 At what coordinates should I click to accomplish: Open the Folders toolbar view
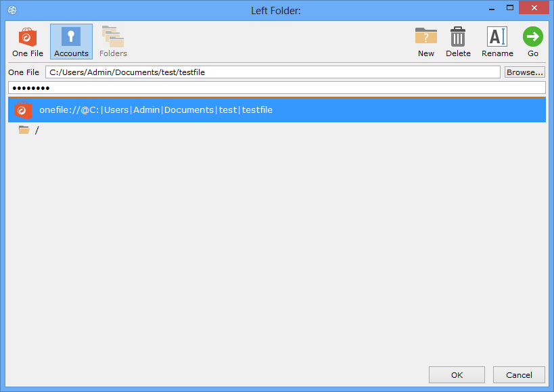(113, 42)
